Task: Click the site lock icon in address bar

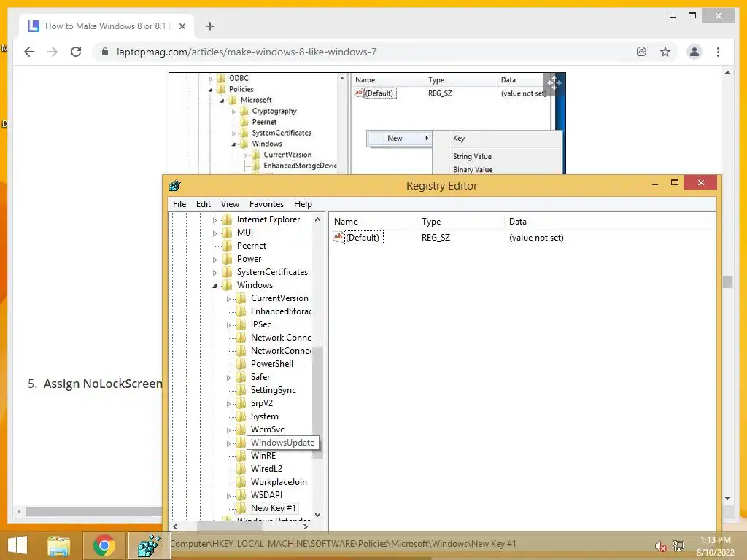Action: tap(105, 52)
